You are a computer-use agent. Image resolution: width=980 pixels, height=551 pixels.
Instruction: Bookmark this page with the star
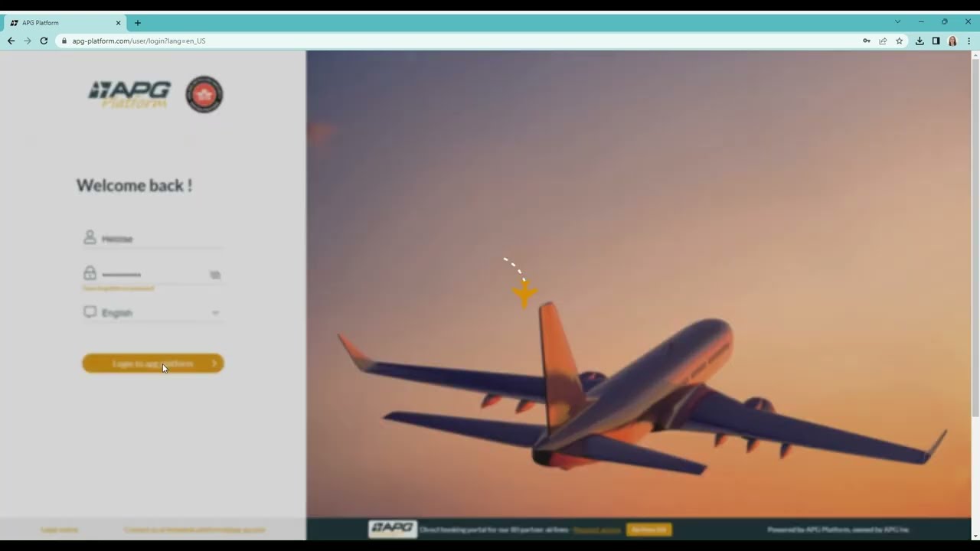click(x=900, y=41)
